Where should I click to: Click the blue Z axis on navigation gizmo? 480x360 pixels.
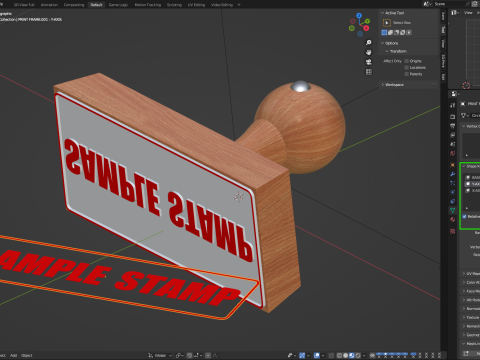click(x=359, y=15)
